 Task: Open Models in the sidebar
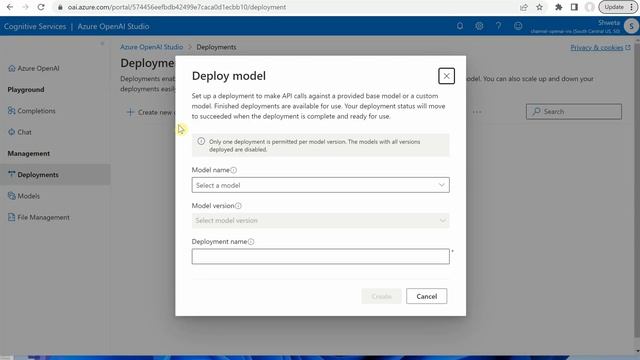click(24, 196)
